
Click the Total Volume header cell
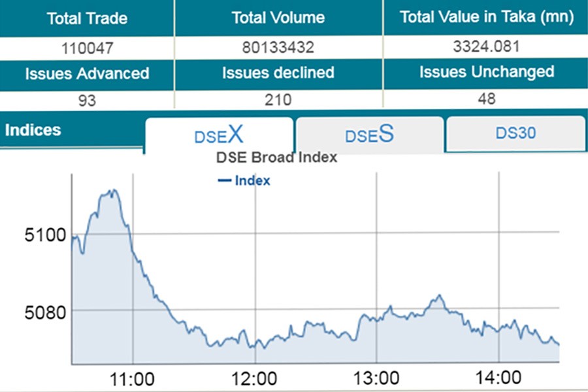tap(278, 18)
